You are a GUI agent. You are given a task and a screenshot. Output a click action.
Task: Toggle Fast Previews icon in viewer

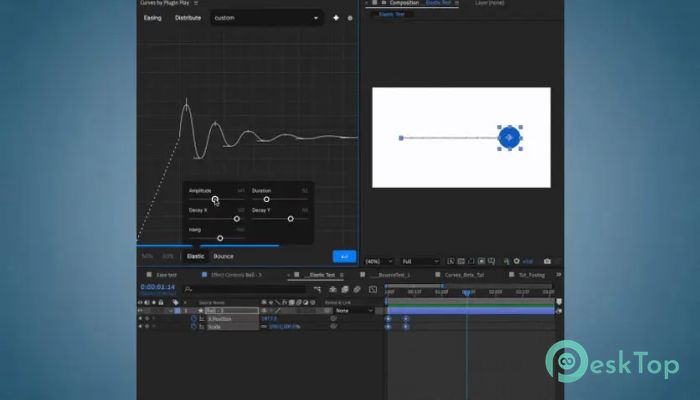(x=451, y=261)
